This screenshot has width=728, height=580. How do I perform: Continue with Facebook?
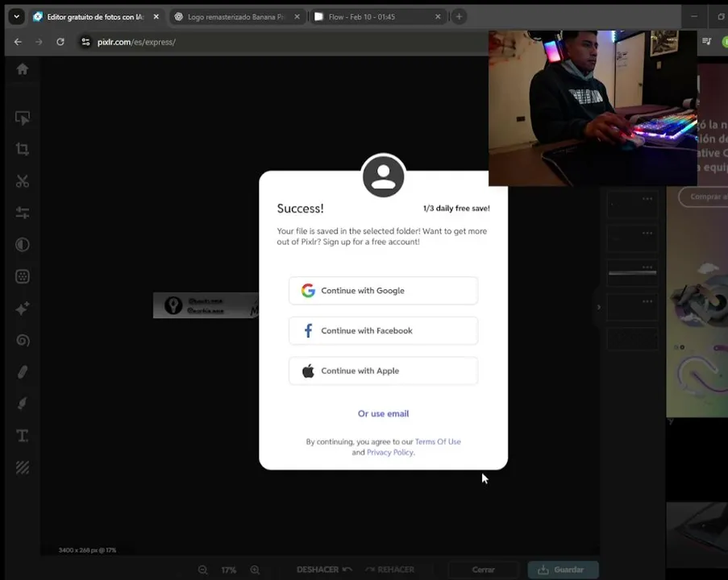(384, 331)
